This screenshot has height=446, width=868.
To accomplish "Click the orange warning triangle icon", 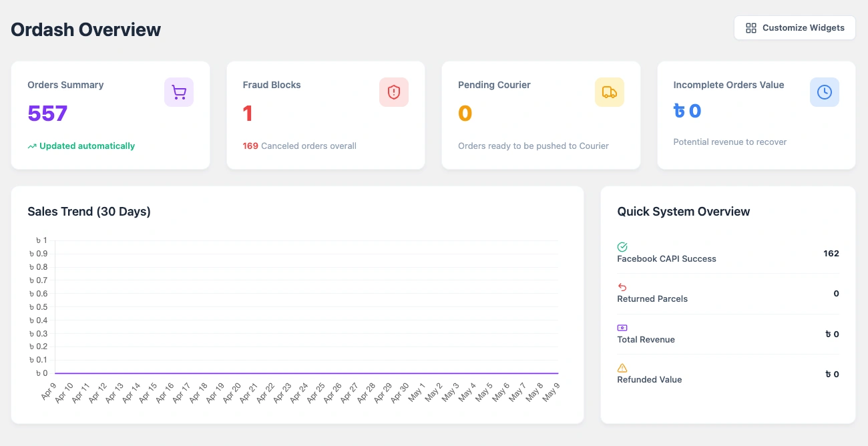I will coord(622,368).
